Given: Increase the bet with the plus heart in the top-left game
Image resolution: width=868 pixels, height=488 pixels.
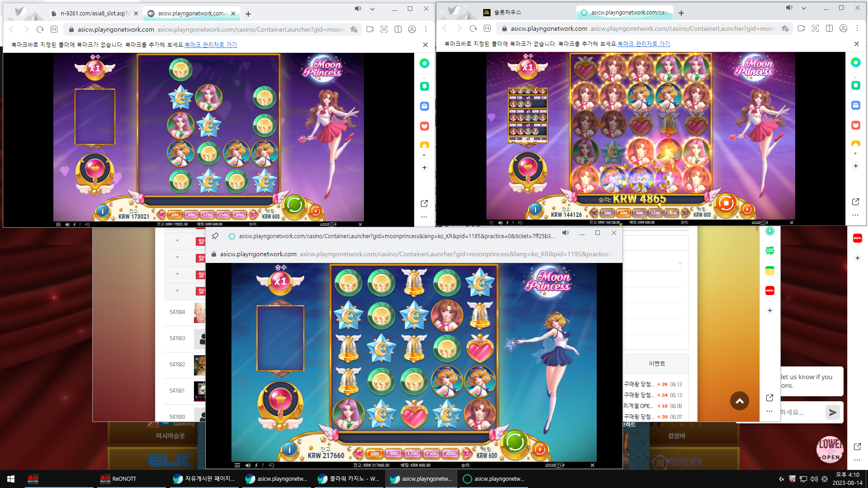Looking at the screenshot, I should [254, 215].
